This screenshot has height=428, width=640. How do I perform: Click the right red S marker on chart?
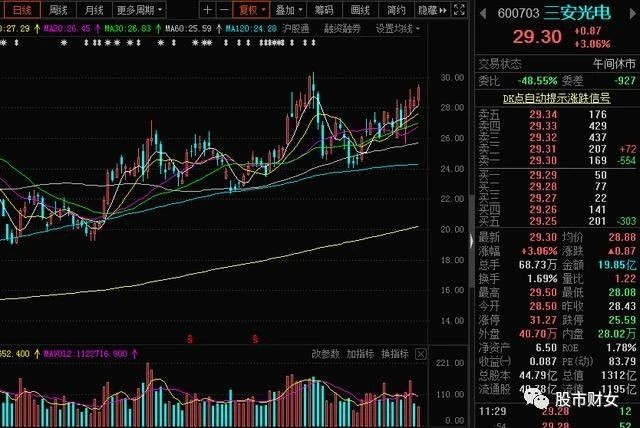click(x=255, y=339)
